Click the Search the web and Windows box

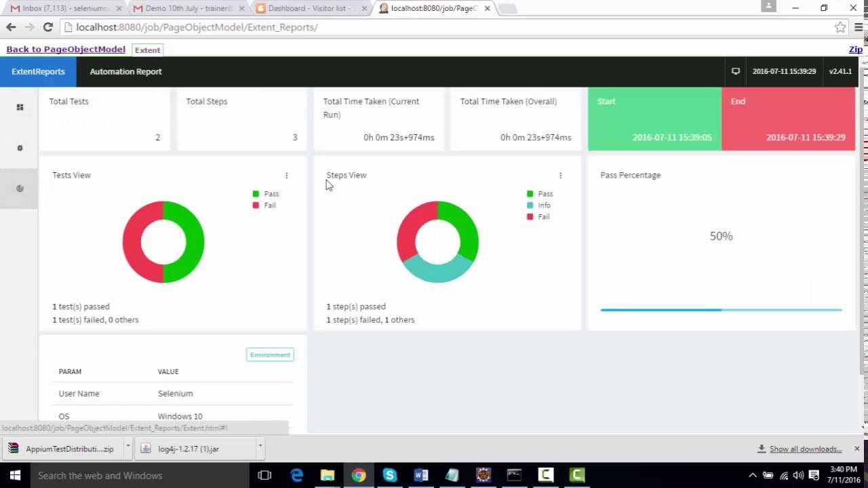coord(140,475)
